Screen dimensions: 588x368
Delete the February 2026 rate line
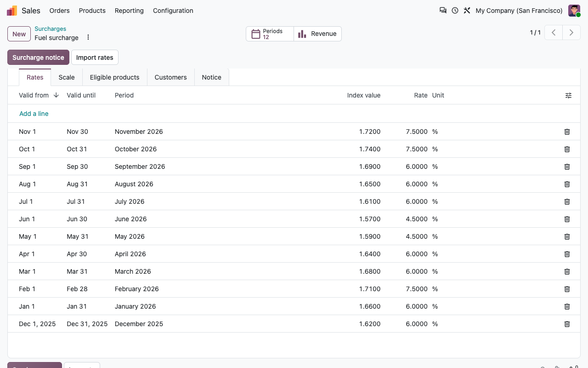(567, 289)
